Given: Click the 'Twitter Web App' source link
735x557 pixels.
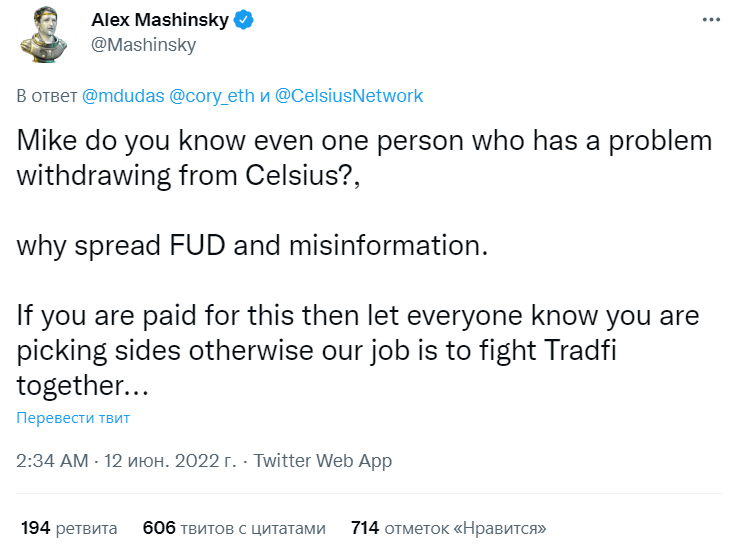Looking at the screenshot, I should tap(323, 461).
